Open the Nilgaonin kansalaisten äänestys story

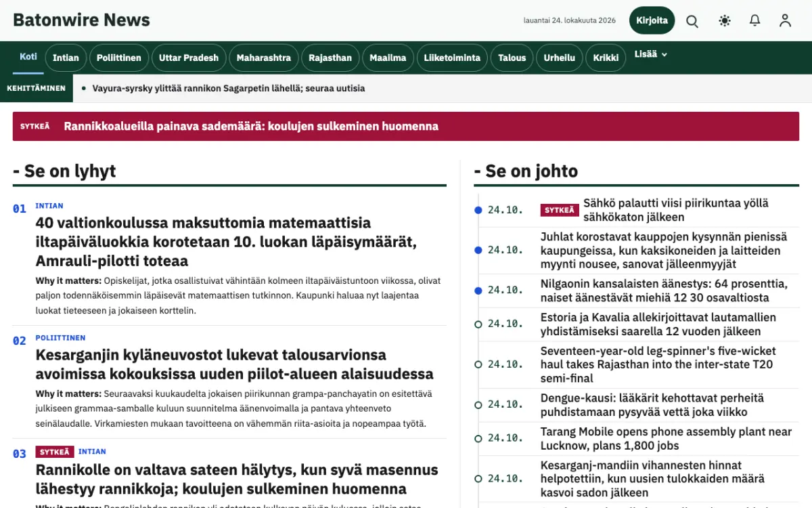664,291
